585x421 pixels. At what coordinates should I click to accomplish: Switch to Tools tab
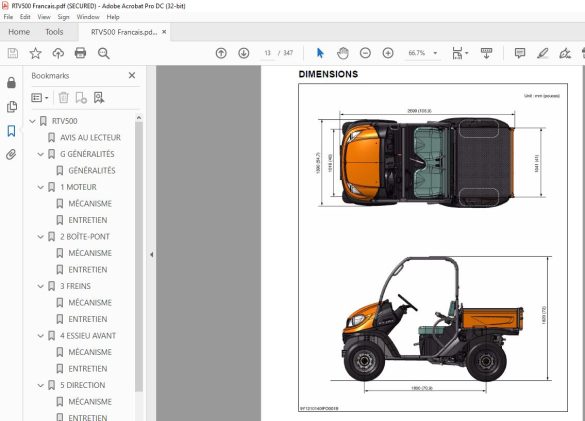click(54, 32)
